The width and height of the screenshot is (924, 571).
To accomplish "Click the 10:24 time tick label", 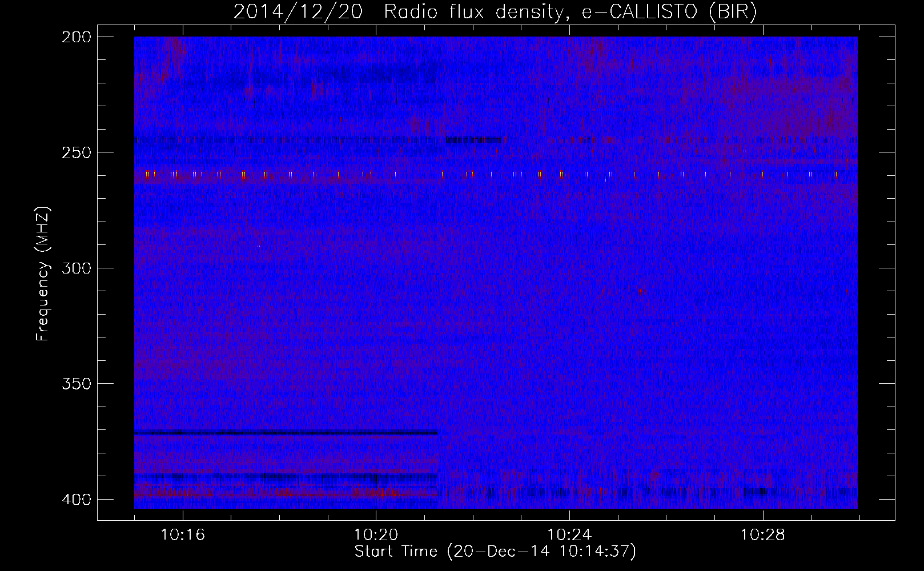I will coord(569,535).
